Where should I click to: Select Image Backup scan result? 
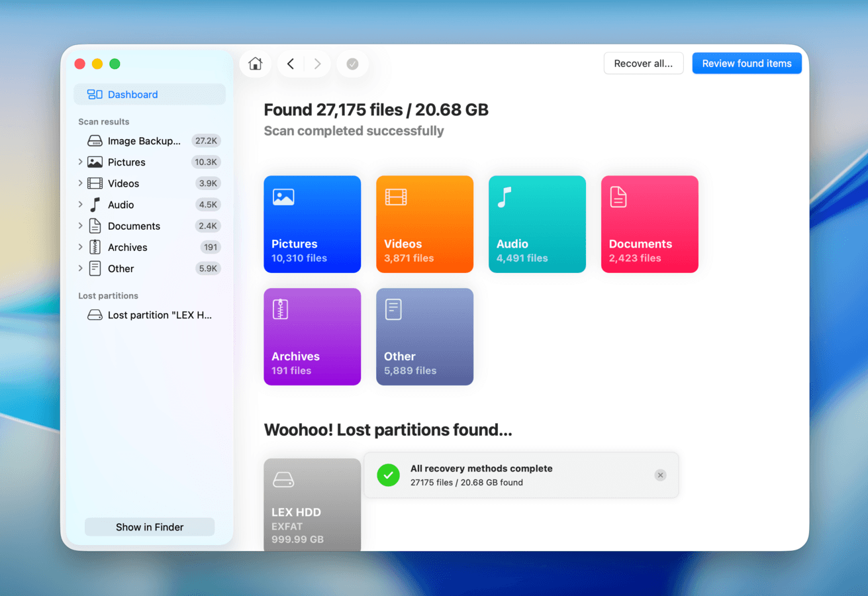144,141
